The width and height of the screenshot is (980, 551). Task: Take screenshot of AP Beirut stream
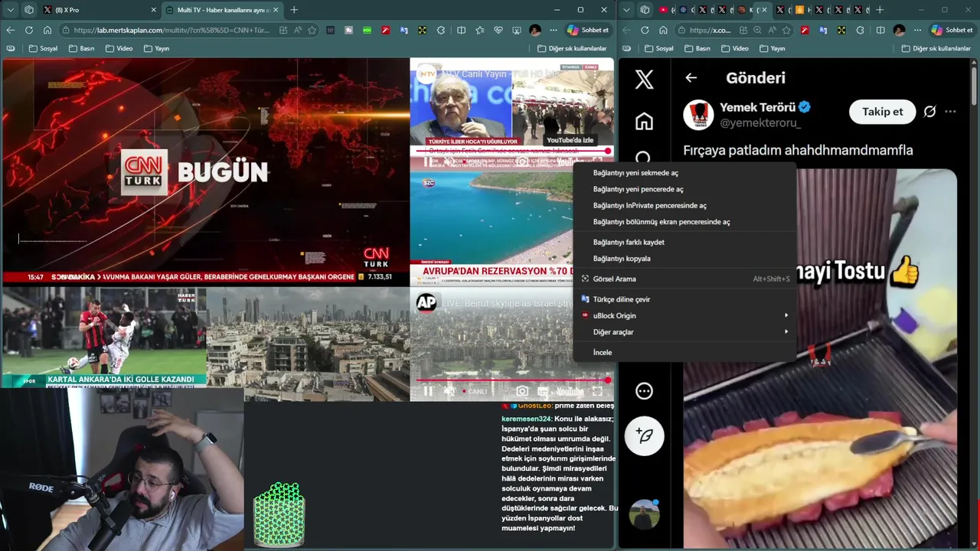pyautogui.click(x=522, y=391)
